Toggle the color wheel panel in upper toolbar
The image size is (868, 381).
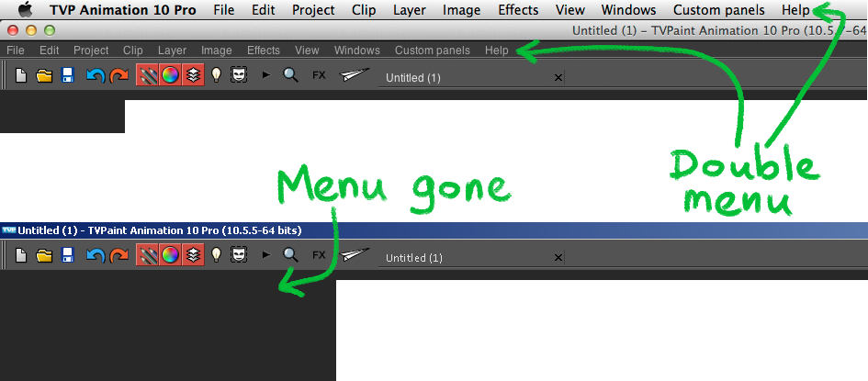[171, 74]
